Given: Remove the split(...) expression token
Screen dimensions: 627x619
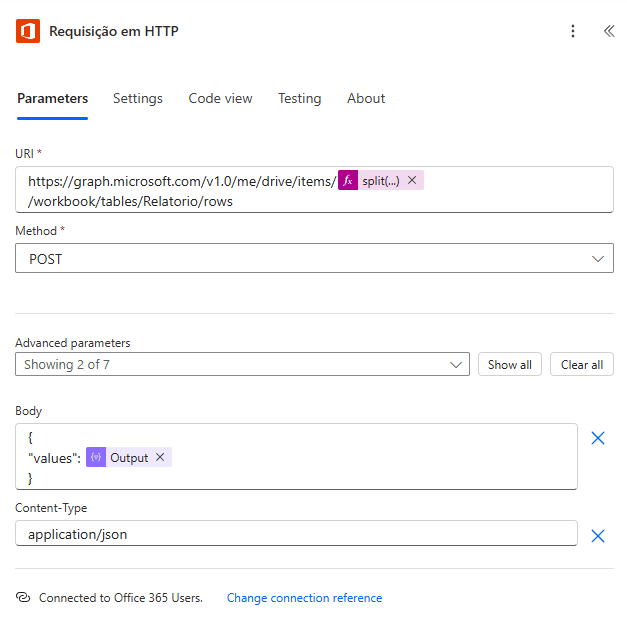Looking at the screenshot, I should click(412, 181).
